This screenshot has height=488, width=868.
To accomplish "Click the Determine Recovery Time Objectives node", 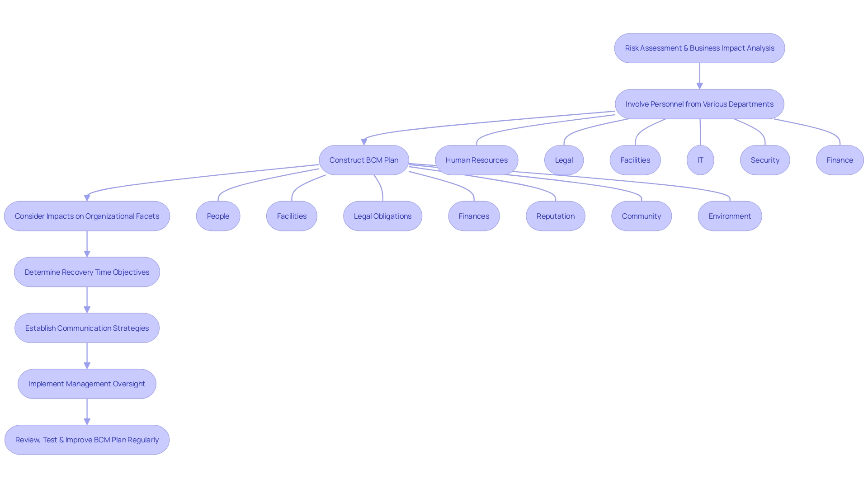I will click(87, 272).
